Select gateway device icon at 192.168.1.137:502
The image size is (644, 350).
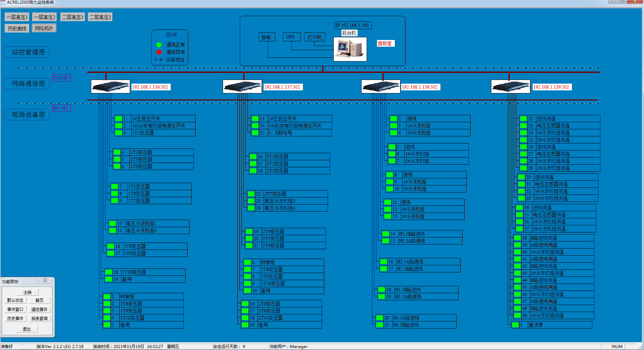[242, 87]
